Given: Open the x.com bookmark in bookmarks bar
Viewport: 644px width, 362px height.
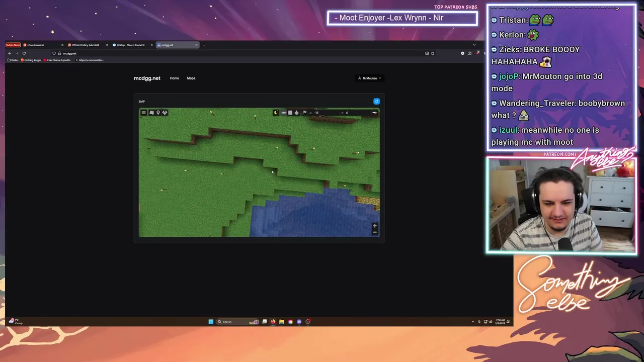Looking at the screenshot, I should tap(90, 60).
